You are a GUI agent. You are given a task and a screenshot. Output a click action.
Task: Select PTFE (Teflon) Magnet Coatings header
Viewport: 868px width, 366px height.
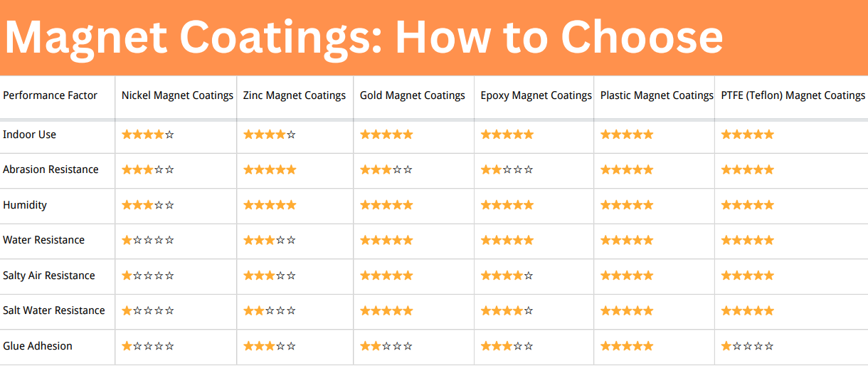[x=793, y=95]
